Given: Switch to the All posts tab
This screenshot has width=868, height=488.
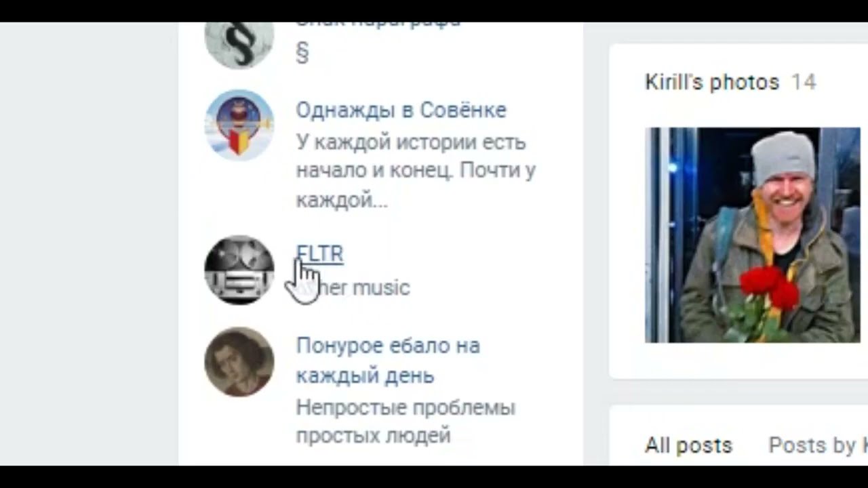Looking at the screenshot, I should (688, 445).
